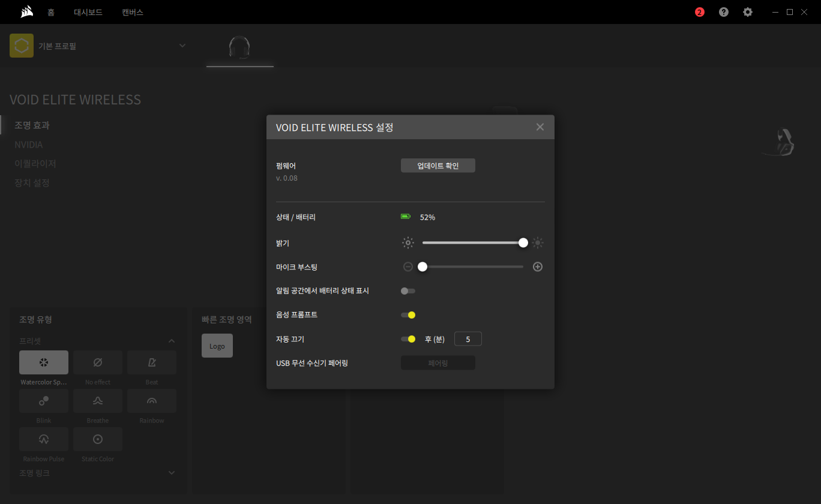Click the Corsair sails logo icon
Viewport: 821px width, 504px height.
26,12
